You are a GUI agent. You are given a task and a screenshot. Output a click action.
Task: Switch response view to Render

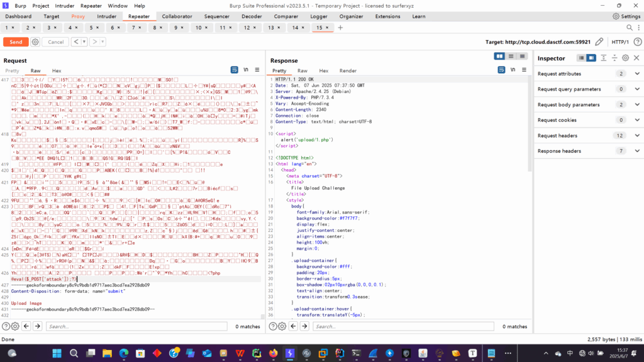348,70
